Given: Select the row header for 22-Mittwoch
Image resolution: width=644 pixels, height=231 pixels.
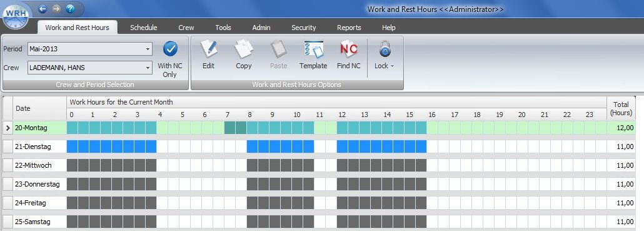Looking at the screenshot, I should pyautogui.click(x=8, y=165).
